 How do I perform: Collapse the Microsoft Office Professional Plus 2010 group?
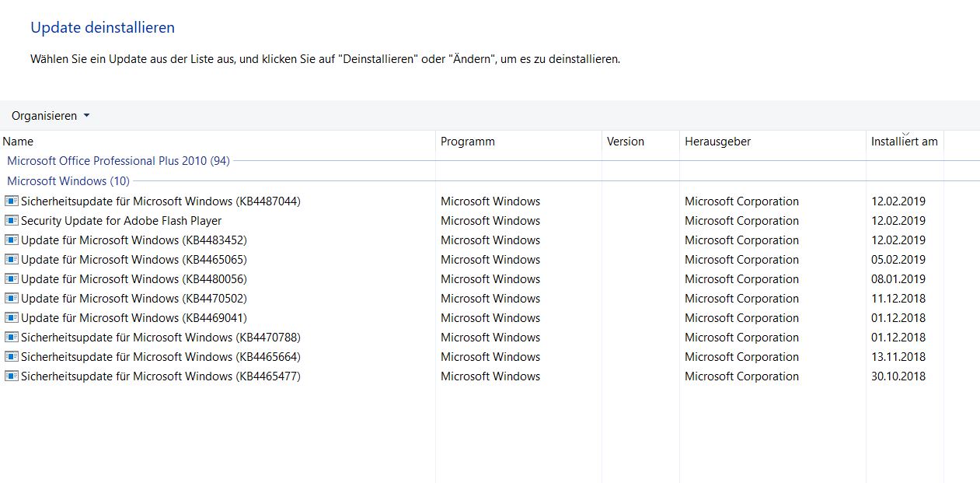point(118,161)
